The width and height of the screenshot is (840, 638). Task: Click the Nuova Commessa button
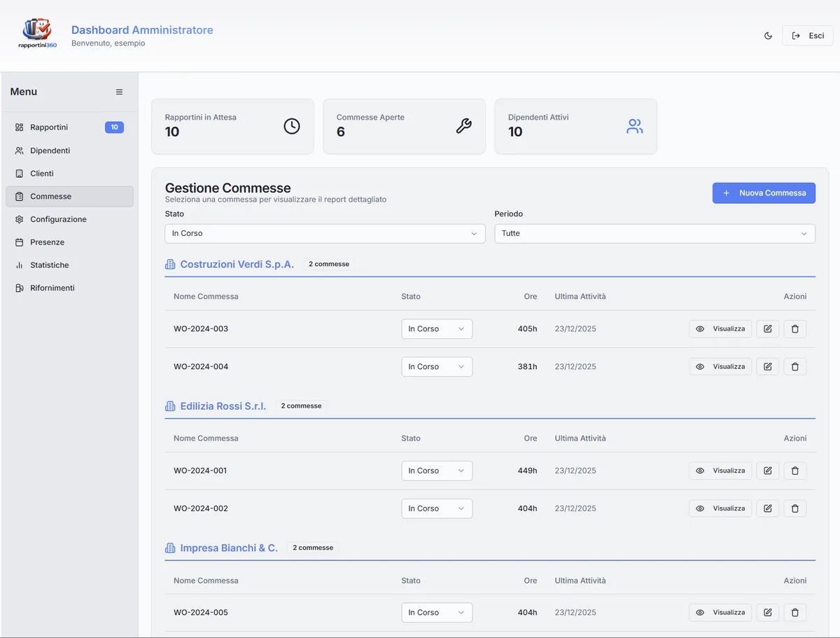pos(764,193)
